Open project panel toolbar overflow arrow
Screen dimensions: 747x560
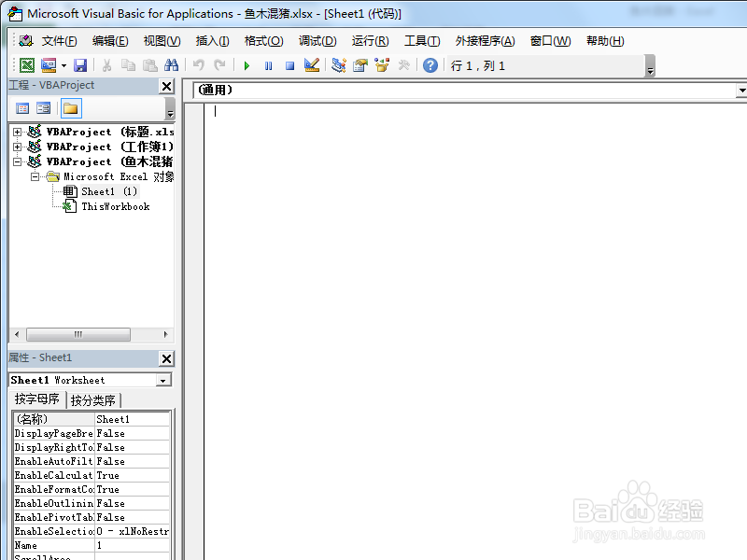click(x=170, y=109)
